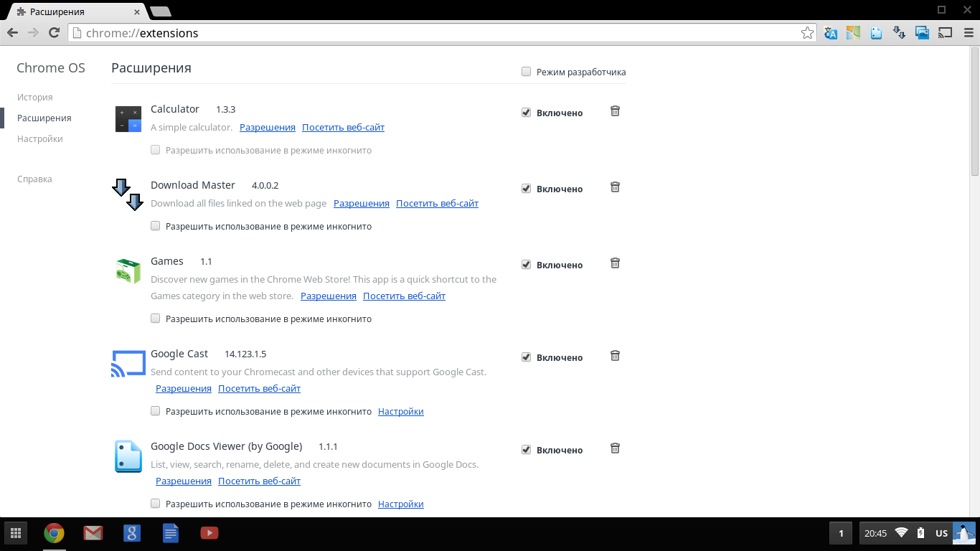Click the Google Translate extension icon
980x551 pixels.
click(x=831, y=33)
